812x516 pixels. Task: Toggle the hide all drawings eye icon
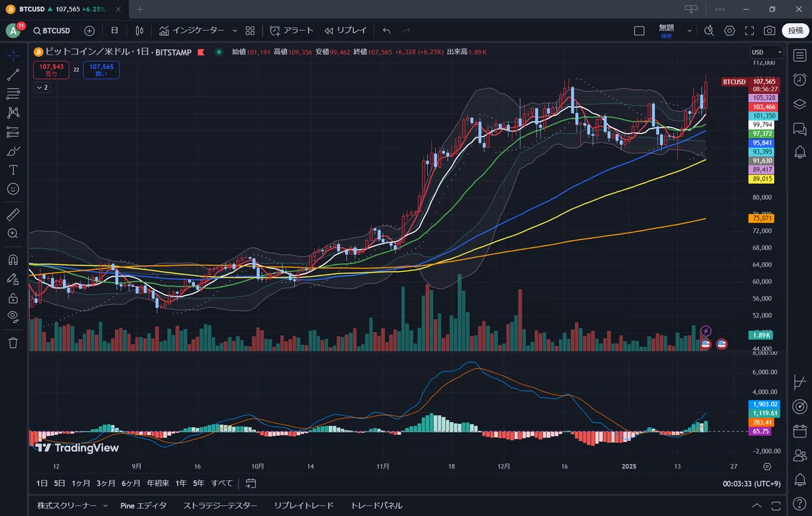[13, 316]
